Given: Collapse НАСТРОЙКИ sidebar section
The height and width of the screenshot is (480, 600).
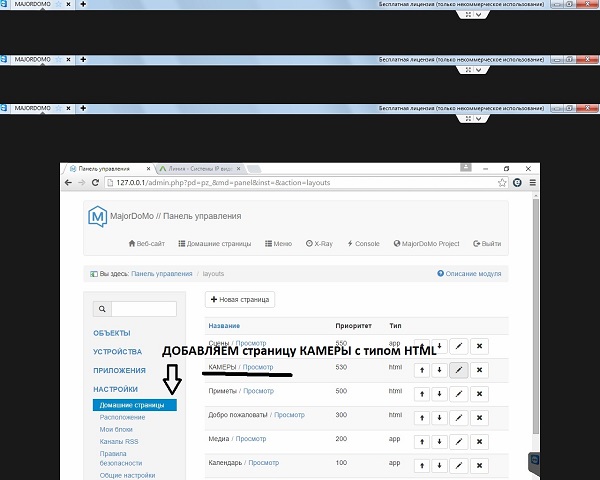Looking at the screenshot, I should pos(116,389).
